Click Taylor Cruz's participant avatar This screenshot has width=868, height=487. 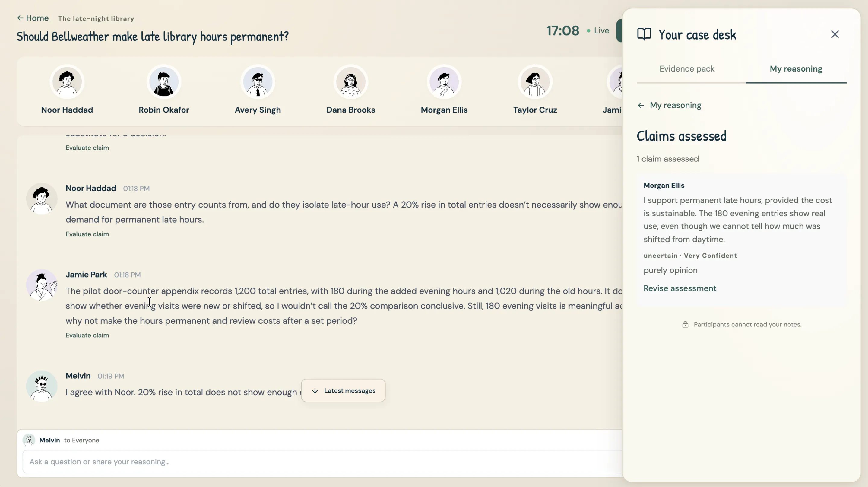(x=535, y=82)
